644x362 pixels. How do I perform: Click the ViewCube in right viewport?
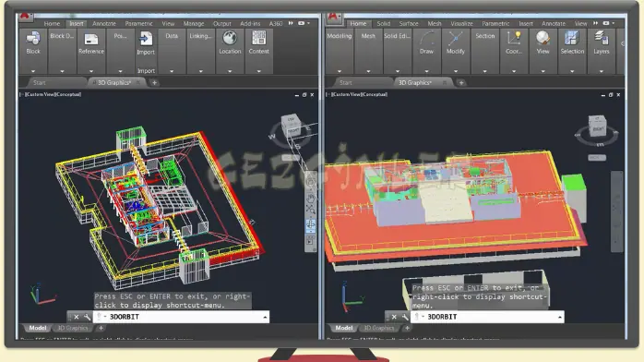pyautogui.click(x=597, y=126)
